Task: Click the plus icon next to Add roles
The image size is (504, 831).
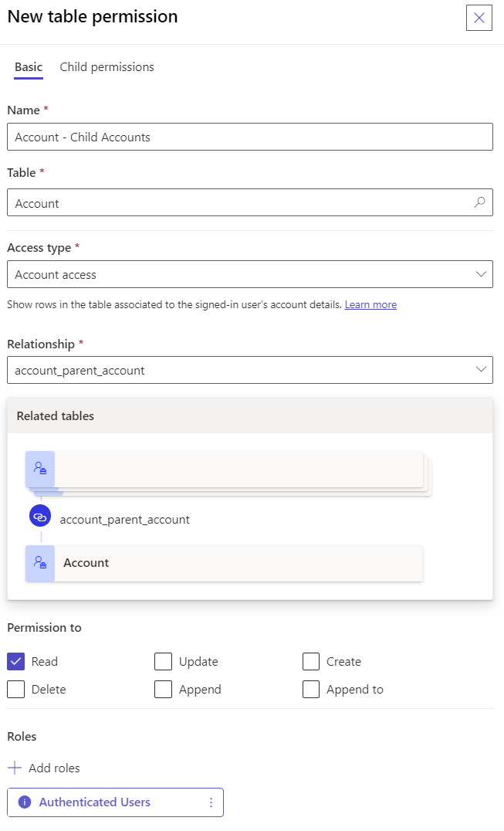Action: pos(15,768)
